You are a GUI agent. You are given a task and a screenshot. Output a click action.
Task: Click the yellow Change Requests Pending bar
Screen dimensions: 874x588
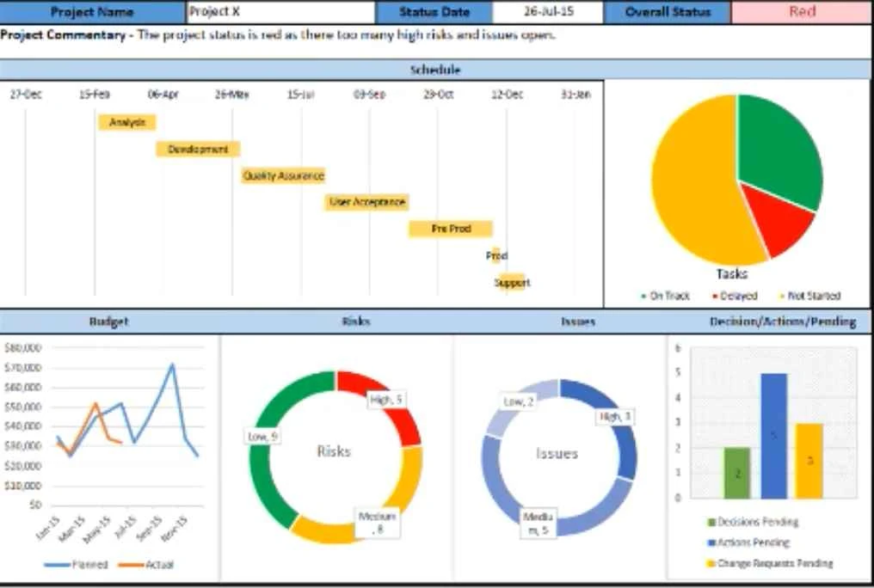coord(809,461)
